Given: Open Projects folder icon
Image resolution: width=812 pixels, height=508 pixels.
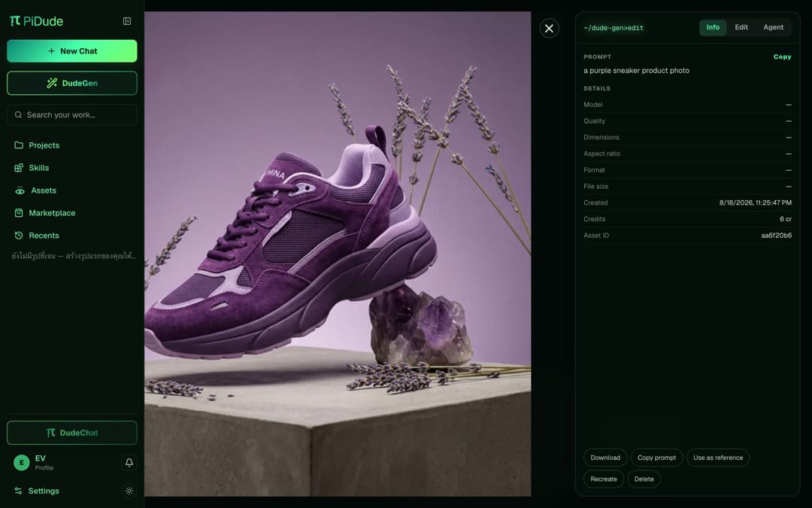Looking at the screenshot, I should pos(19,145).
